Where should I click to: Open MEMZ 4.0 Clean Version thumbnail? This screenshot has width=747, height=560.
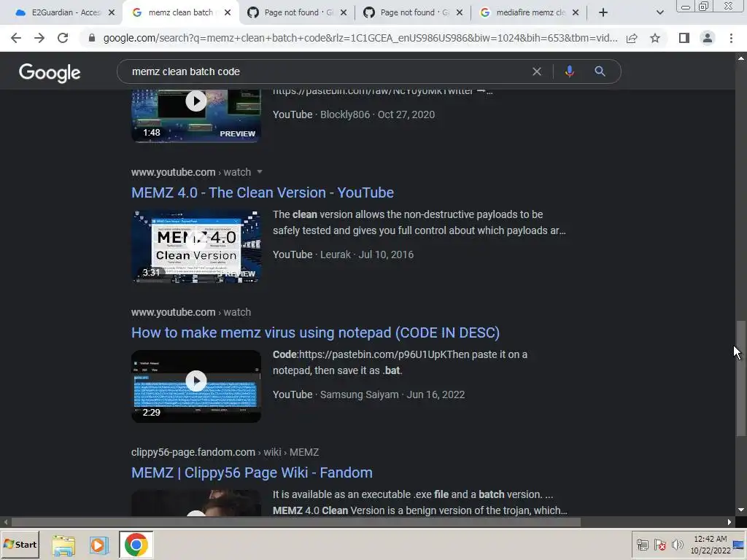196,246
